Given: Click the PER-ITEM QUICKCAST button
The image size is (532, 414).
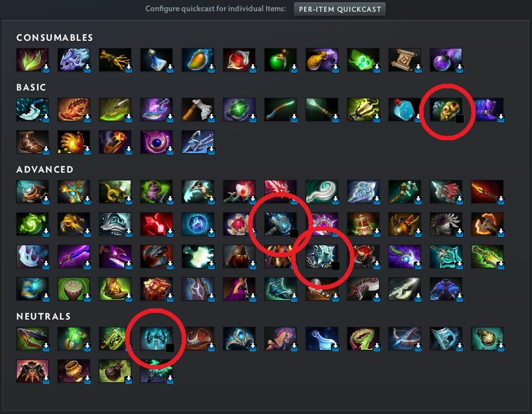Looking at the screenshot, I should [340, 9].
